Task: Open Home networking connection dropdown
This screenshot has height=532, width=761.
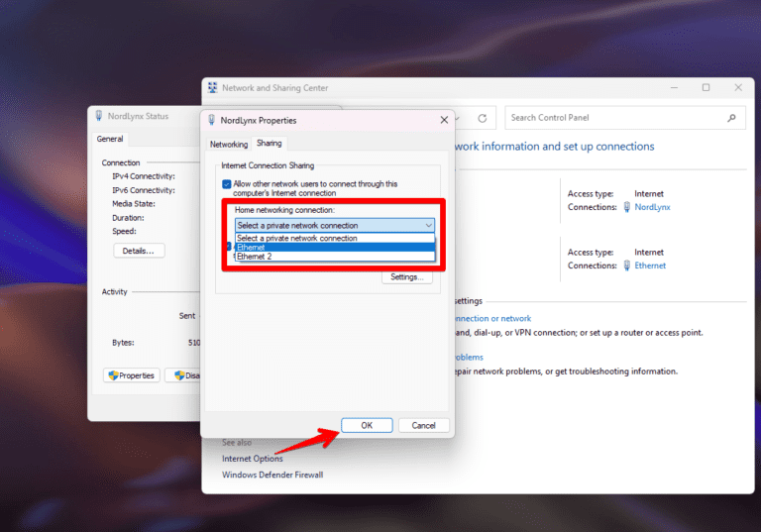Action: click(335, 225)
